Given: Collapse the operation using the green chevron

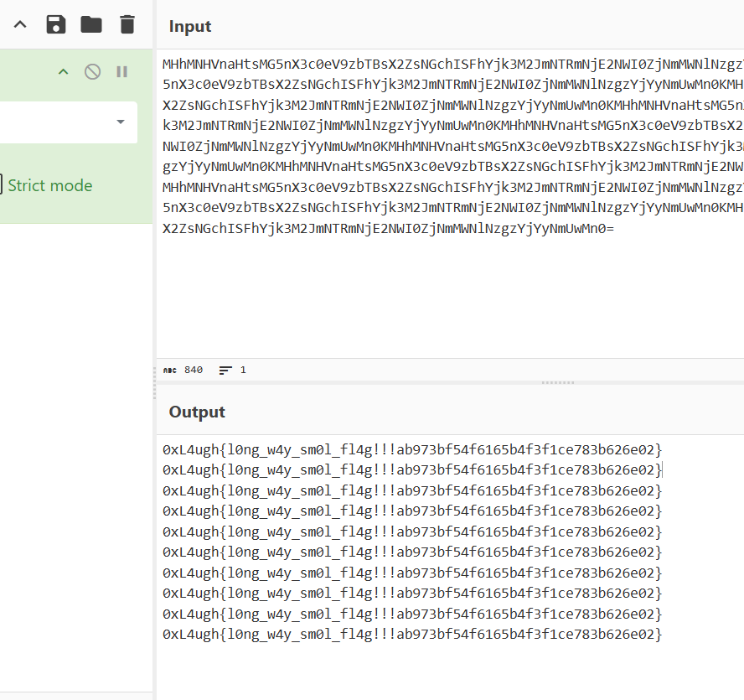Looking at the screenshot, I should coord(63,72).
